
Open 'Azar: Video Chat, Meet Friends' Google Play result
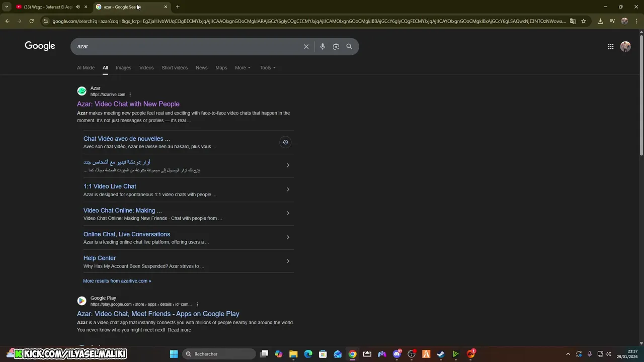158,314
